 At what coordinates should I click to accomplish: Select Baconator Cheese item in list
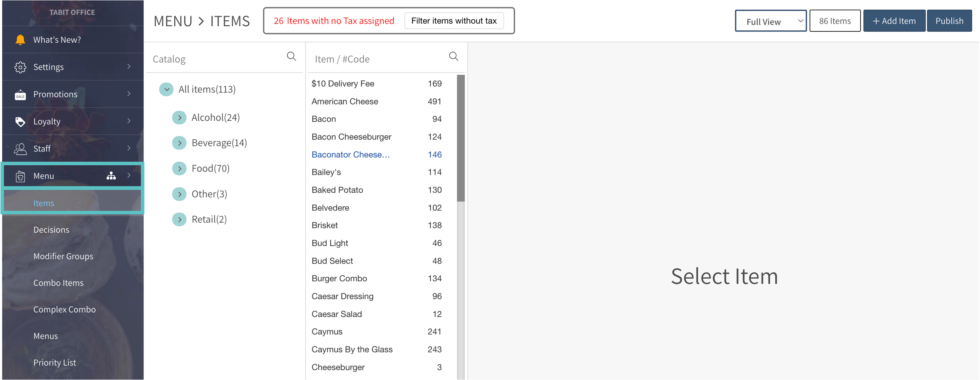coord(350,155)
